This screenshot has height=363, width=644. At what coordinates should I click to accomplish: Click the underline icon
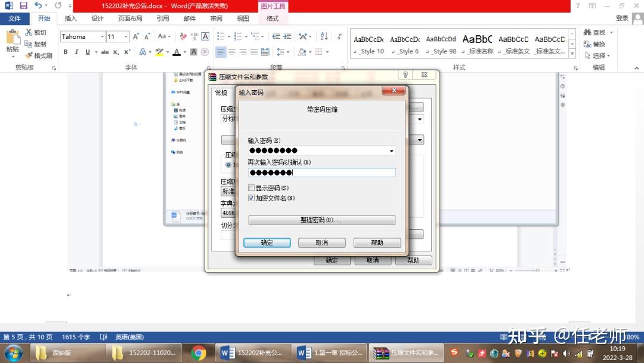point(87,52)
